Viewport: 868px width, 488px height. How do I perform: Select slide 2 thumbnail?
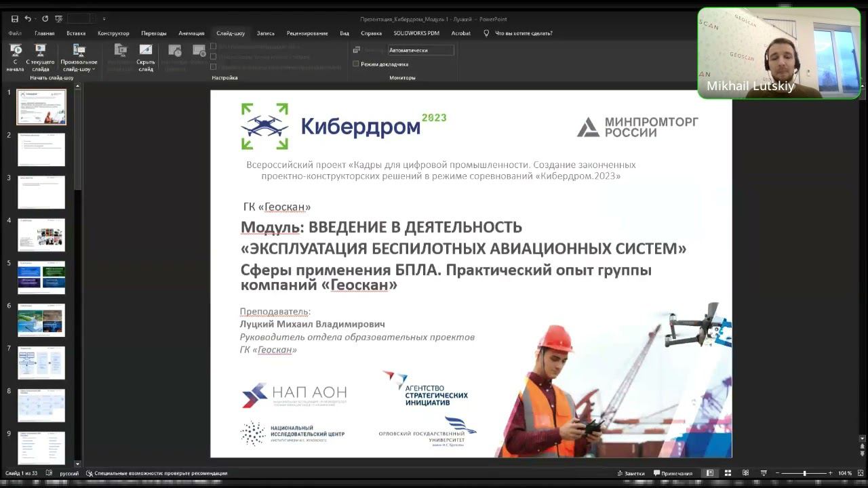point(41,150)
